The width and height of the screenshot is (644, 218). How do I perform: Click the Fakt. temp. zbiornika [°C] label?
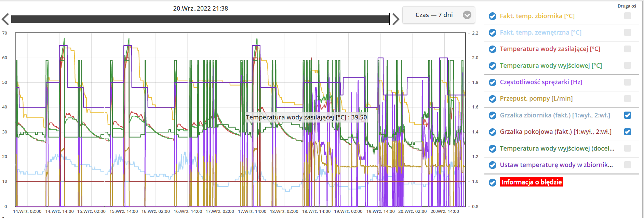click(x=537, y=16)
